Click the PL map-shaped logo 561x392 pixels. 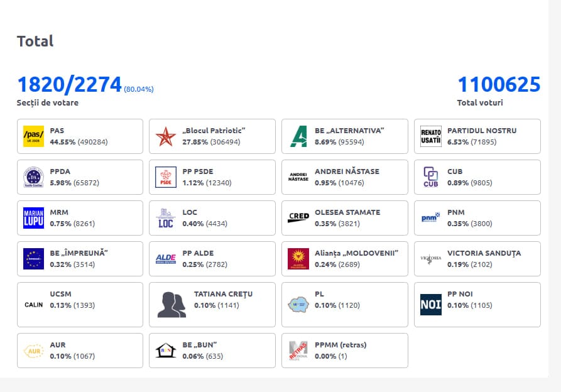coord(298,305)
